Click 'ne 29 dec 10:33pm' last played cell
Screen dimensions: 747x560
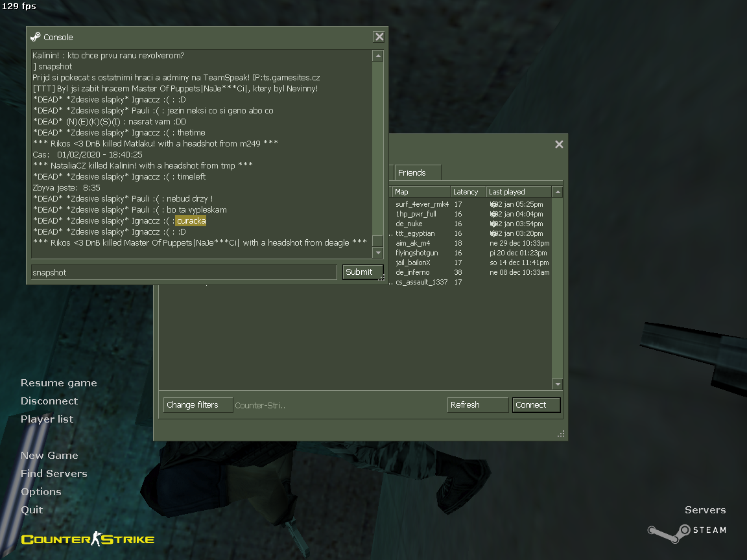(x=519, y=243)
